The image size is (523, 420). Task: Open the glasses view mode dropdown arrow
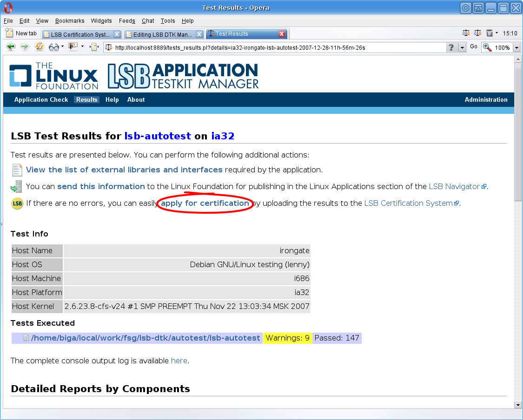(62, 46)
